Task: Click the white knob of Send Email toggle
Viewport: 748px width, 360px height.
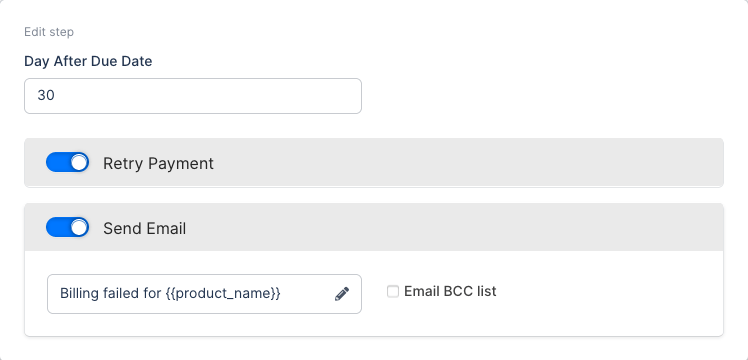Action: [x=79, y=227]
